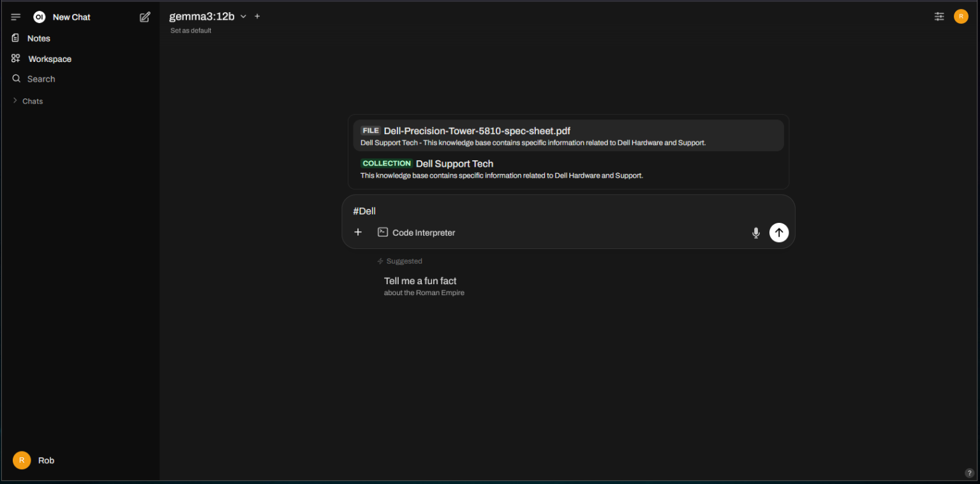Open Notes from the sidebar

tap(38, 38)
